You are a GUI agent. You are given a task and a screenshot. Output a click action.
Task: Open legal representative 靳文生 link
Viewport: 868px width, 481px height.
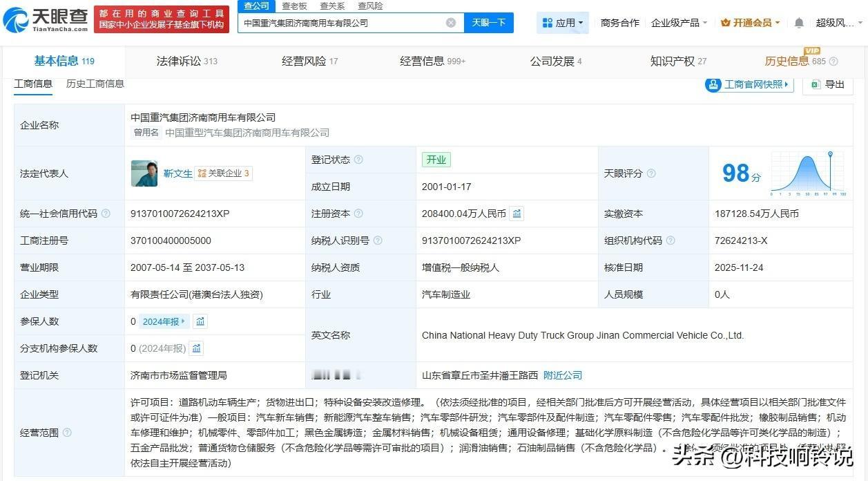point(177,173)
